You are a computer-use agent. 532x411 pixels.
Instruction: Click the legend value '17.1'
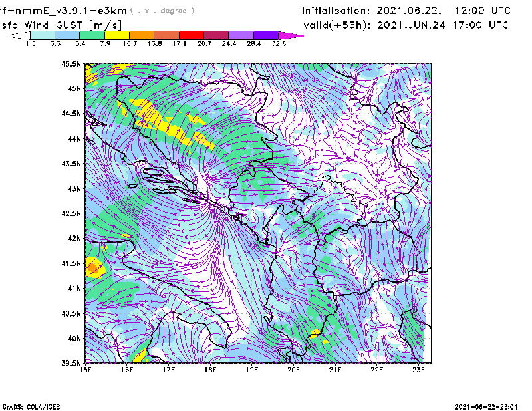pyautogui.click(x=180, y=43)
